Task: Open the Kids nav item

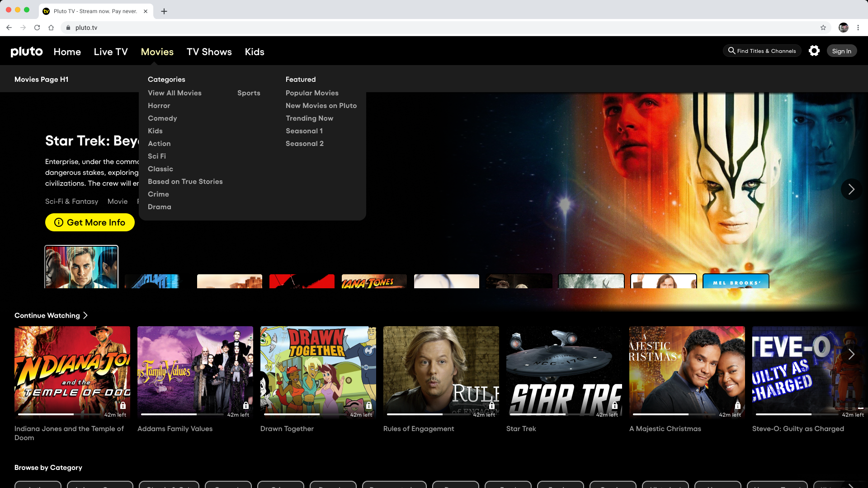Action: tap(255, 52)
